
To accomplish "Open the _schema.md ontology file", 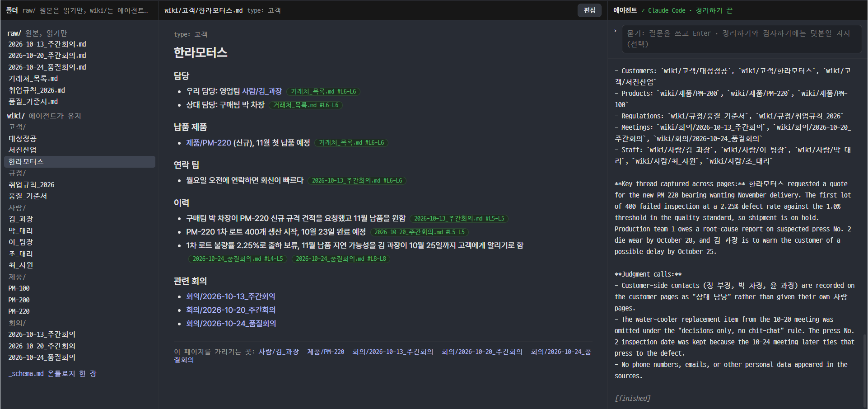I will pos(52,374).
